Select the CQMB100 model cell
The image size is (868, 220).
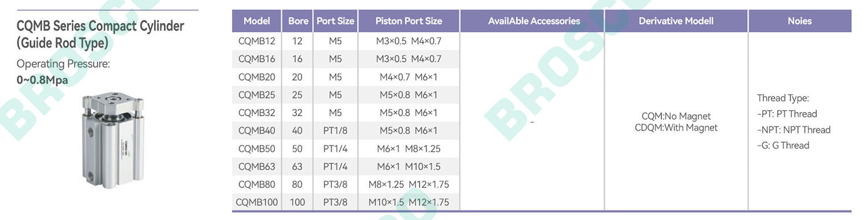pos(256,202)
